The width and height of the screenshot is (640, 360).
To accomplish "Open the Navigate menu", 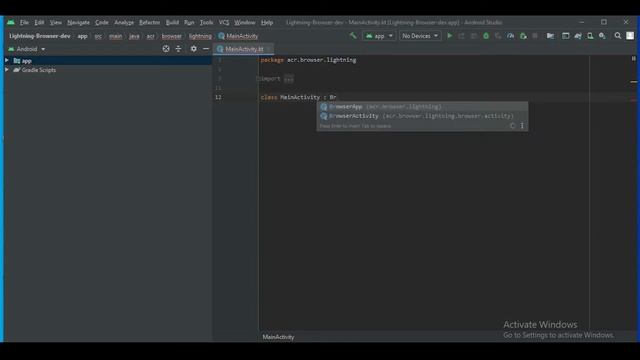I will point(78,22).
